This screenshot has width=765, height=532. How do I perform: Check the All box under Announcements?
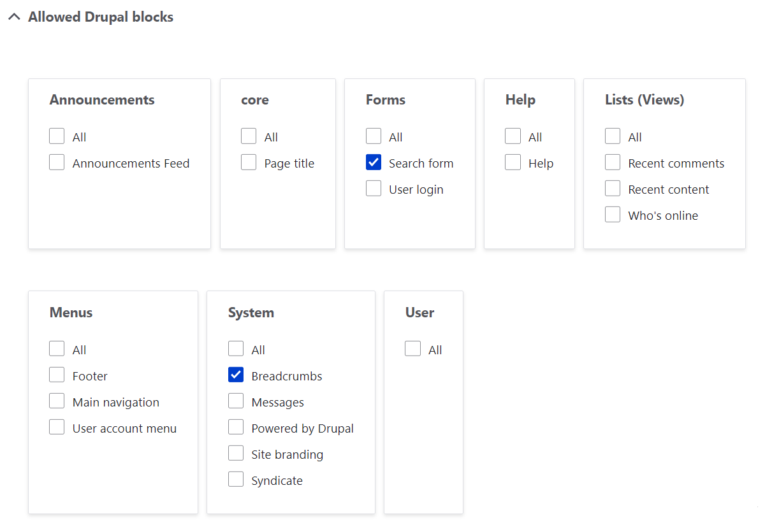(x=57, y=136)
